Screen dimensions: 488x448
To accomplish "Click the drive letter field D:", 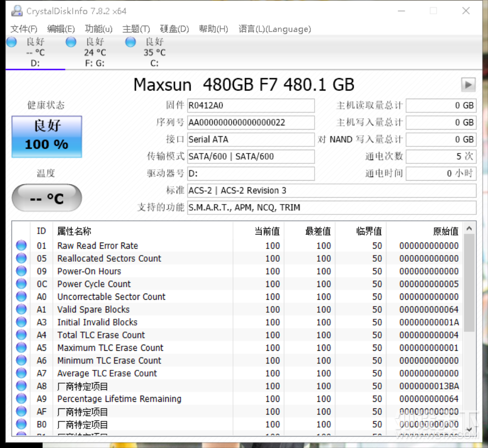I will click(251, 173).
